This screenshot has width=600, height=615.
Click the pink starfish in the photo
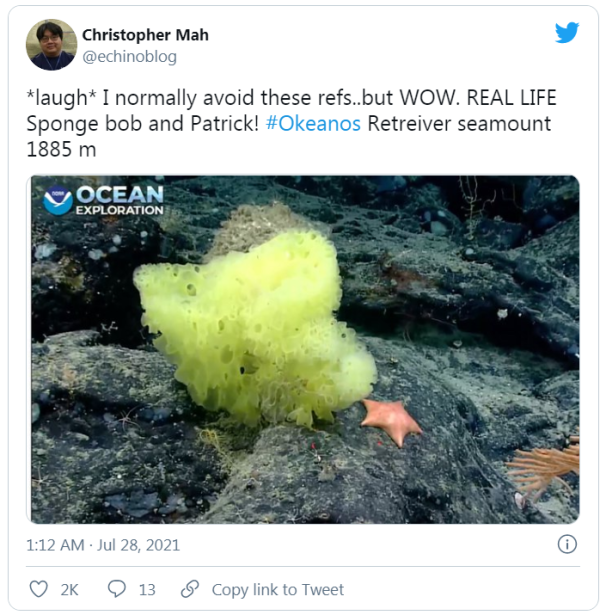pos(391,419)
